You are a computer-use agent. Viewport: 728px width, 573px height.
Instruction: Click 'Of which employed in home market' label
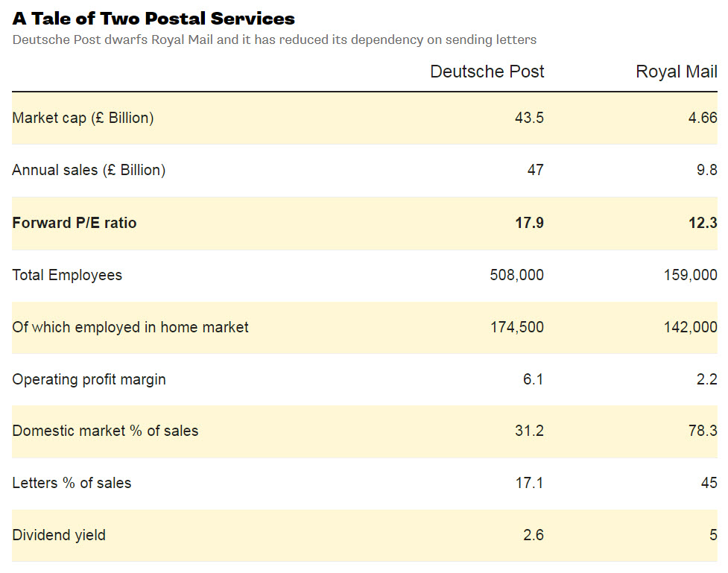click(130, 327)
